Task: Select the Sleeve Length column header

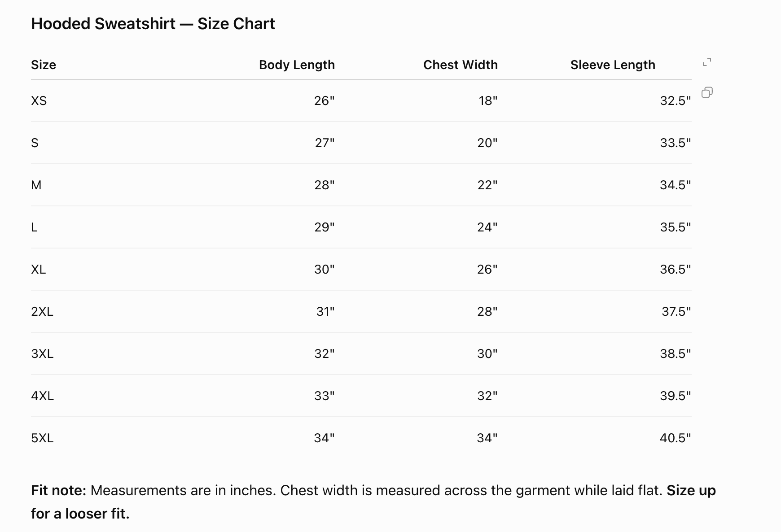Action: [x=613, y=65]
